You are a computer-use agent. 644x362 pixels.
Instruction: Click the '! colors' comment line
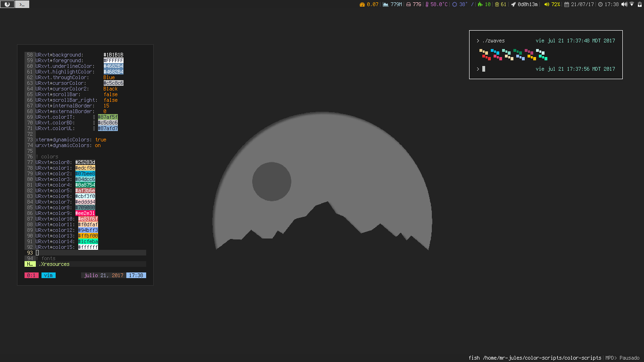coord(47,157)
